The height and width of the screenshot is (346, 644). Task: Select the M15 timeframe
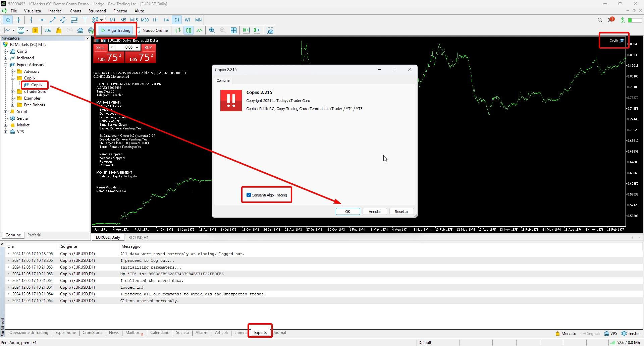pyautogui.click(x=134, y=20)
